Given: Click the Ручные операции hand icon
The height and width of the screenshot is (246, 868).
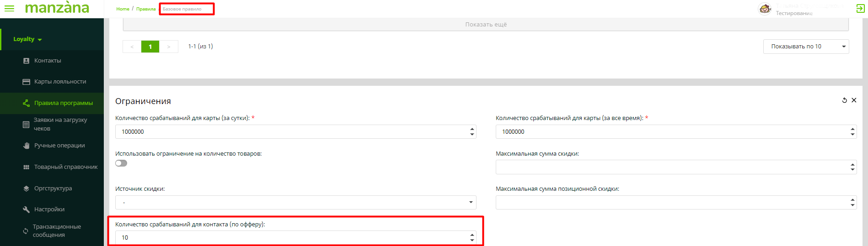Looking at the screenshot, I should [x=26, y=146].
